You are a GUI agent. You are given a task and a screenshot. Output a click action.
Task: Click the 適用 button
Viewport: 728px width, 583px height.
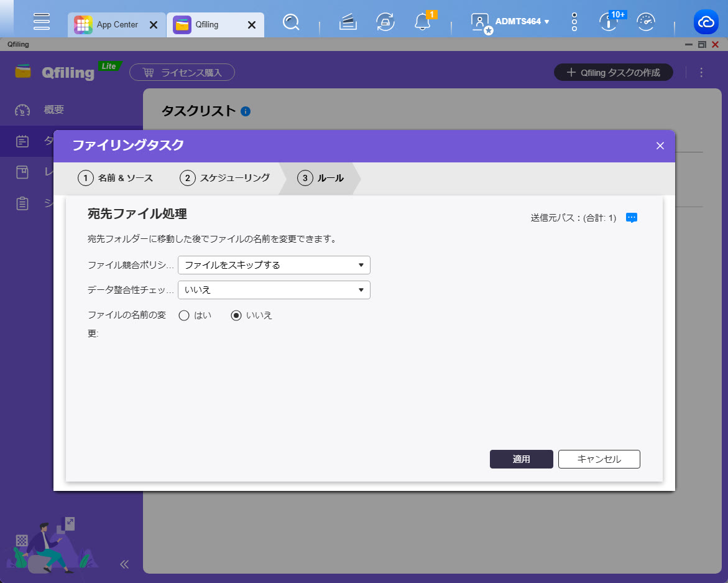point(521,459)
